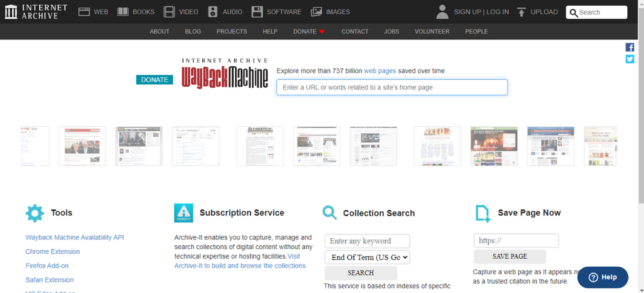The height and width of the screenshot is (293, 644).
Task: Open the DONATE menu item
Action: (x=305, y=31)
